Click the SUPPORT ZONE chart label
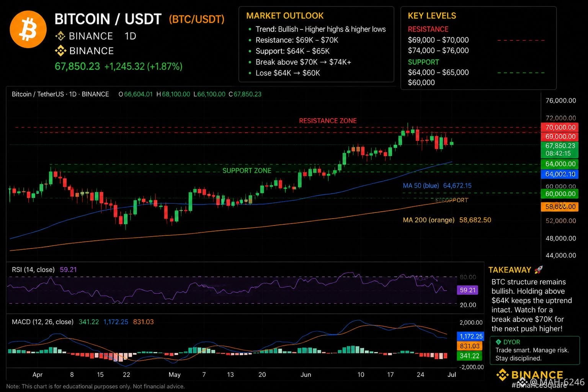The width and height of the screenshot is (588, 392). (247, 170)
